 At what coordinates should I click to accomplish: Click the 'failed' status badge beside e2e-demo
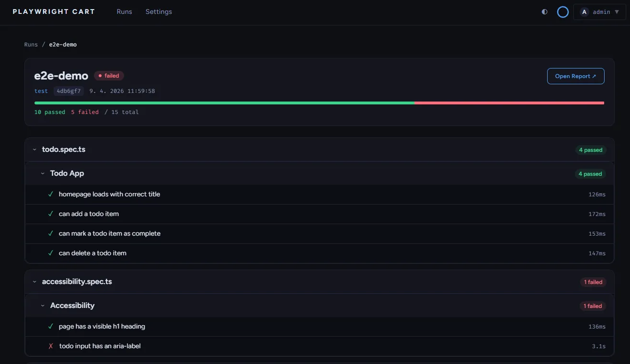(109, 75)
